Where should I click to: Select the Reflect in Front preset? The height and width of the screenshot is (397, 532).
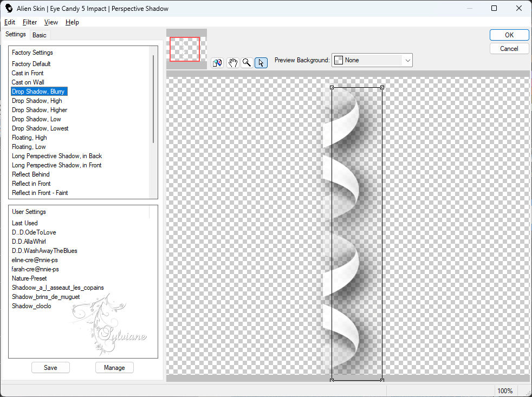31,183
